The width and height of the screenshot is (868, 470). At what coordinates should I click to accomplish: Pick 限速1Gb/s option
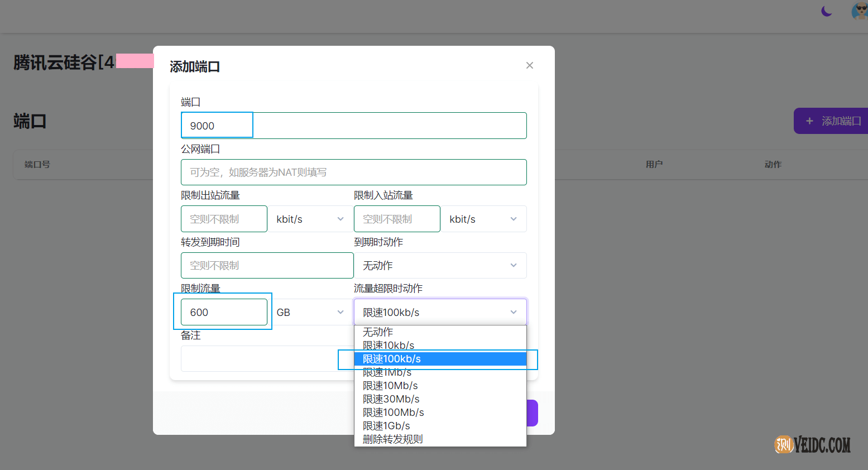point(386,426)
